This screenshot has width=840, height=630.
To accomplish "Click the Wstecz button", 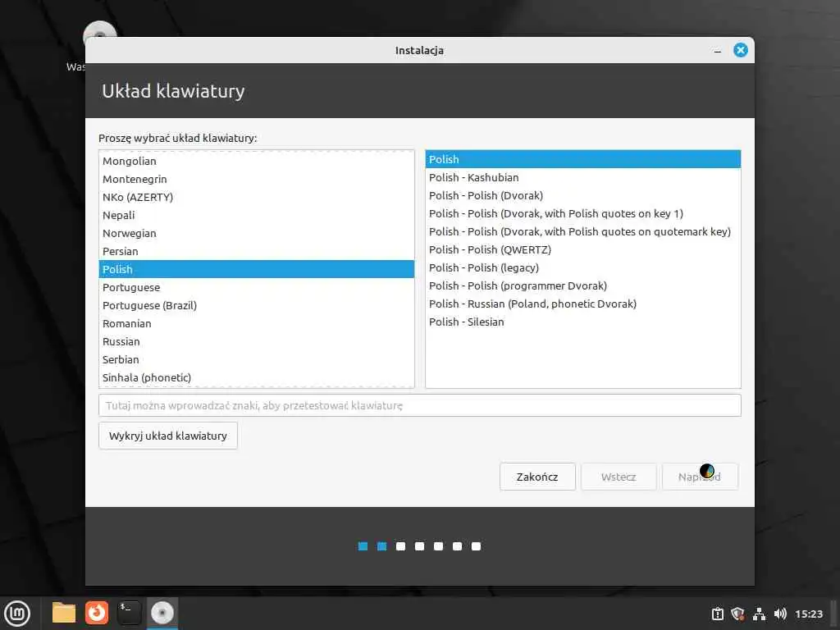I will point(619,477).
